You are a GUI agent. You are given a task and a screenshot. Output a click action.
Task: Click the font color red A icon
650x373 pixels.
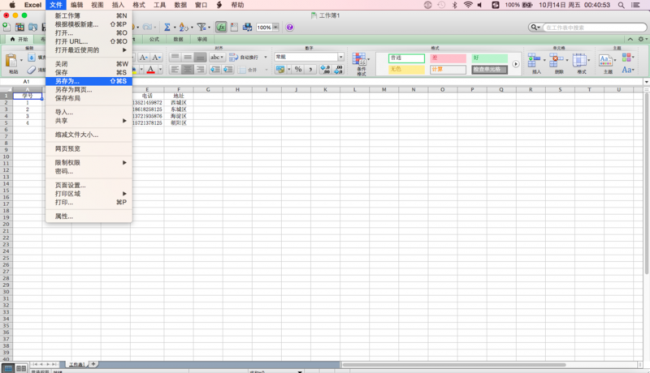[151, 70]
